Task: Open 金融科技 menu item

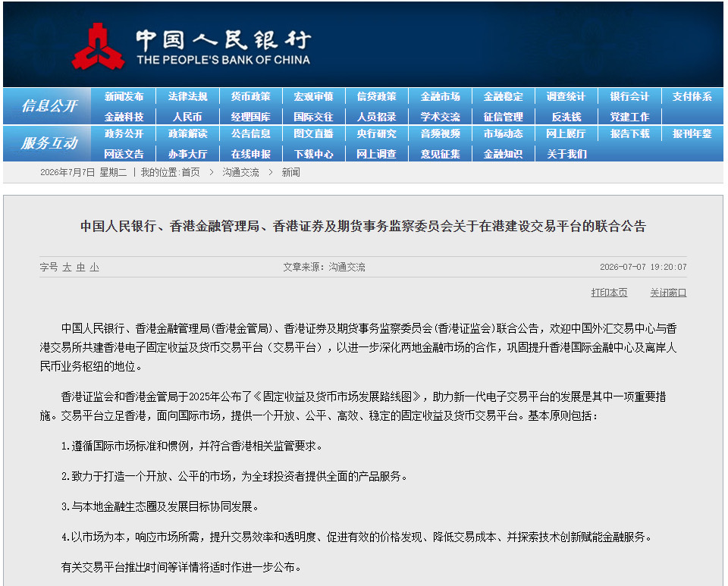Action: coord(124,117)
